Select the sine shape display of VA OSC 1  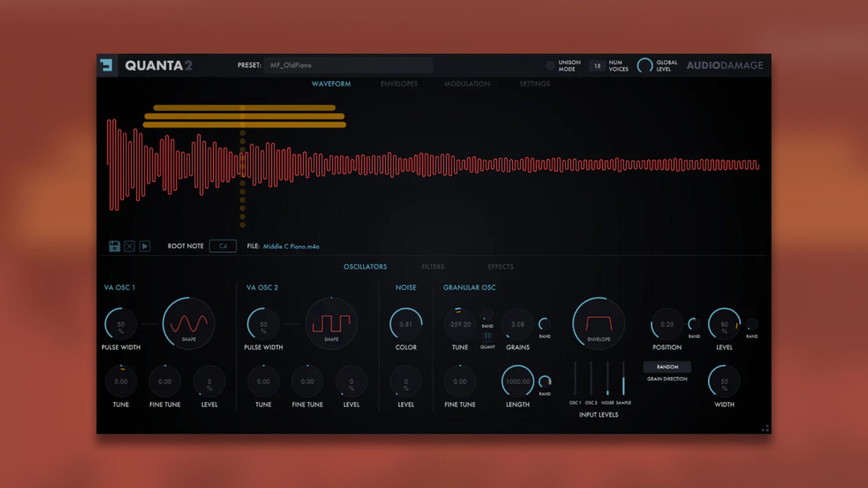pos(189,323)
